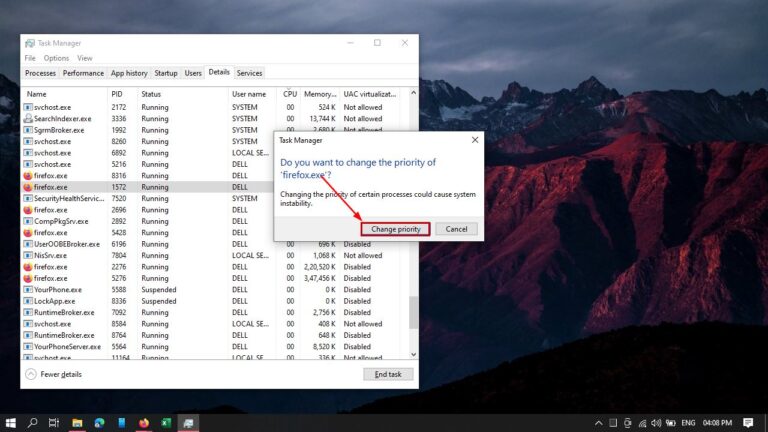Switch to the App history tab

(129, 73)
